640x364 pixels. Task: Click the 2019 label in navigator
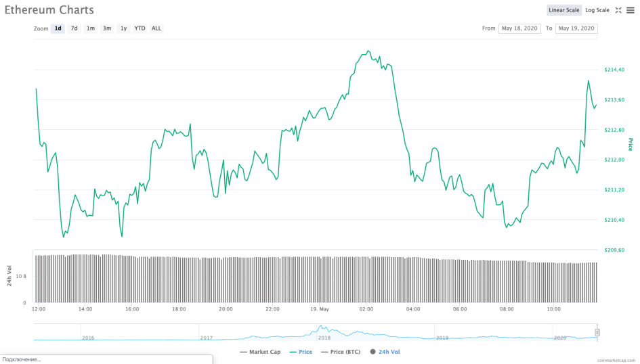coord(442,338)
